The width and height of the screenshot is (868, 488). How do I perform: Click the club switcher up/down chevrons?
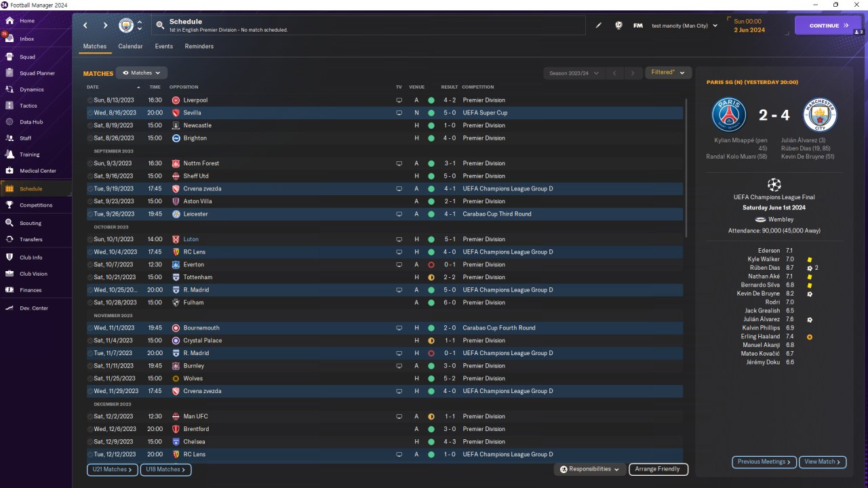tap(140, 26)
